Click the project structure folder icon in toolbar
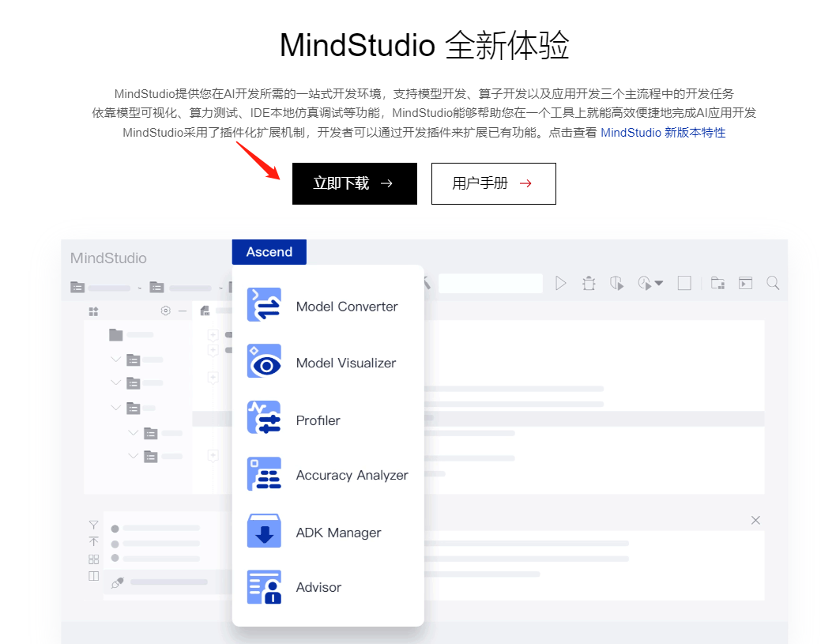 tap(717, 283)
